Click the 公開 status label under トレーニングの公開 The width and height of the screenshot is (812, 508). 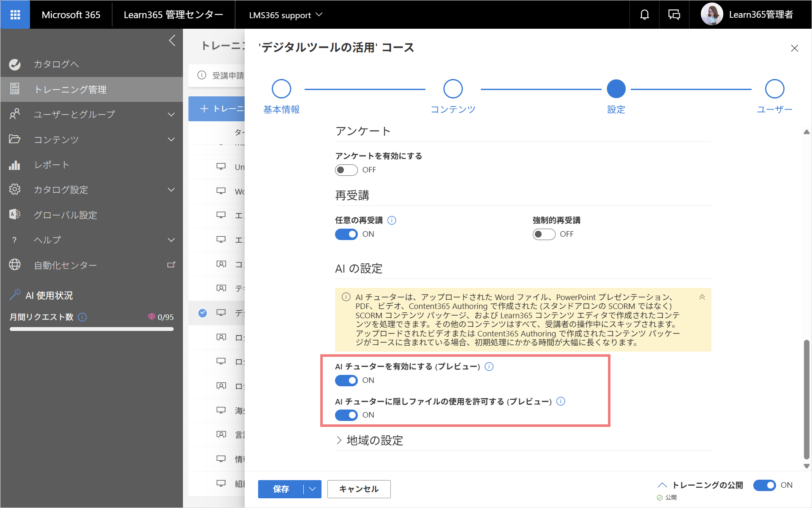pyautogui.click(x=671, y=497)
